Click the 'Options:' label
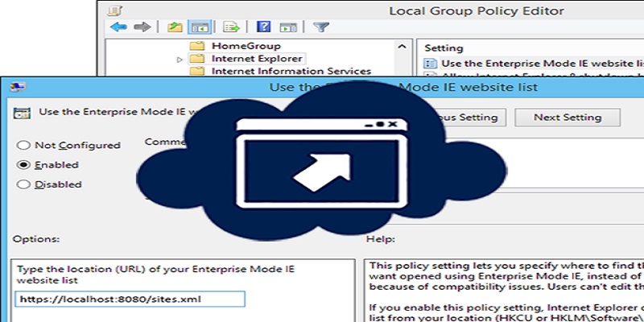The width and height of the screenshot is (644, 322). click(x=36, y=239)
